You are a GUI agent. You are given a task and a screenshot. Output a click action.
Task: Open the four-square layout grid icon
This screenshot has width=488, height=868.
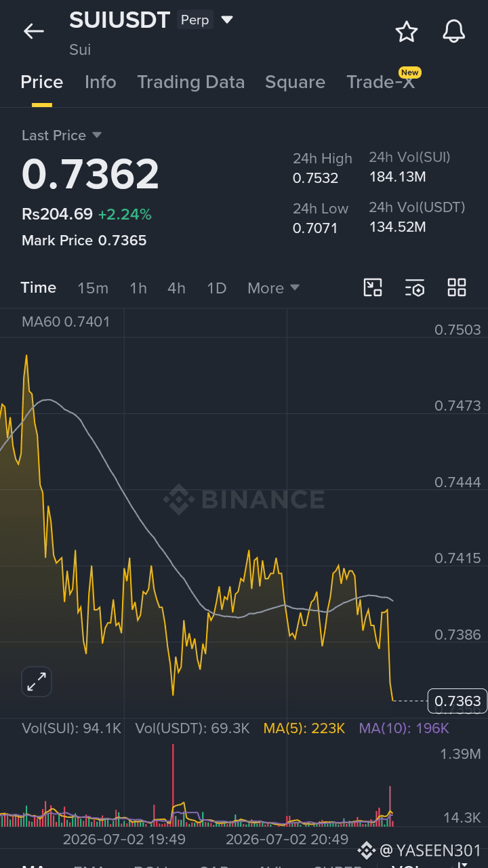(457, 287)
